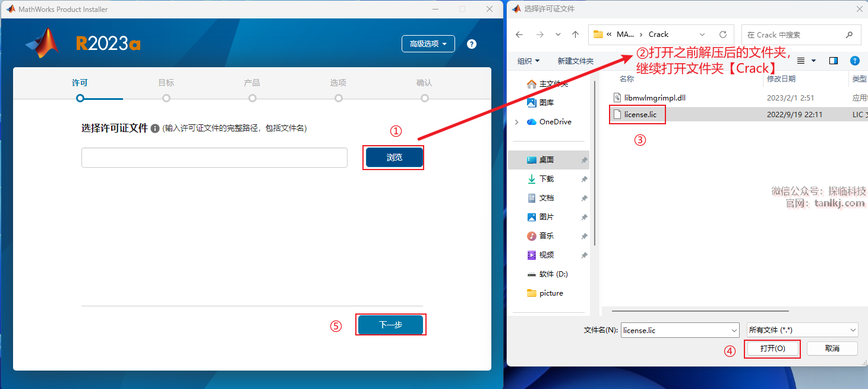Sort by the 名称 column header
This screenshot has height=389, width=868.
click(627, 79)
